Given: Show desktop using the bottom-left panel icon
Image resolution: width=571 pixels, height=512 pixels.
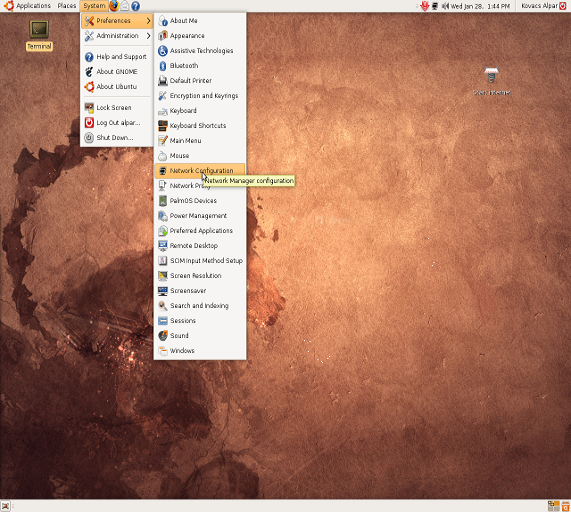Looking at the screenshot, I should coord(5,506).
